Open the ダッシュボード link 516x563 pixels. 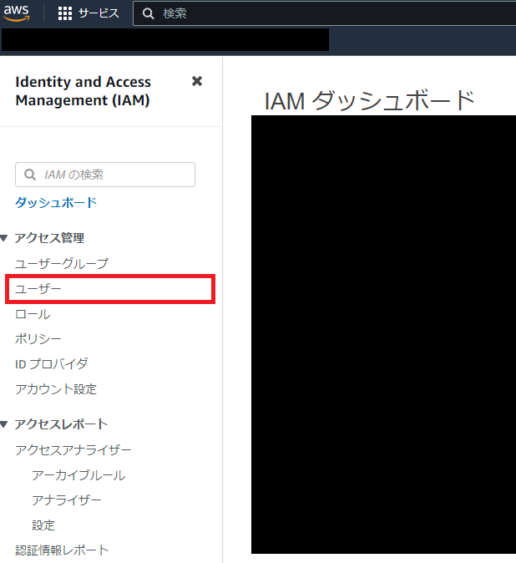[x=56, y=203]
